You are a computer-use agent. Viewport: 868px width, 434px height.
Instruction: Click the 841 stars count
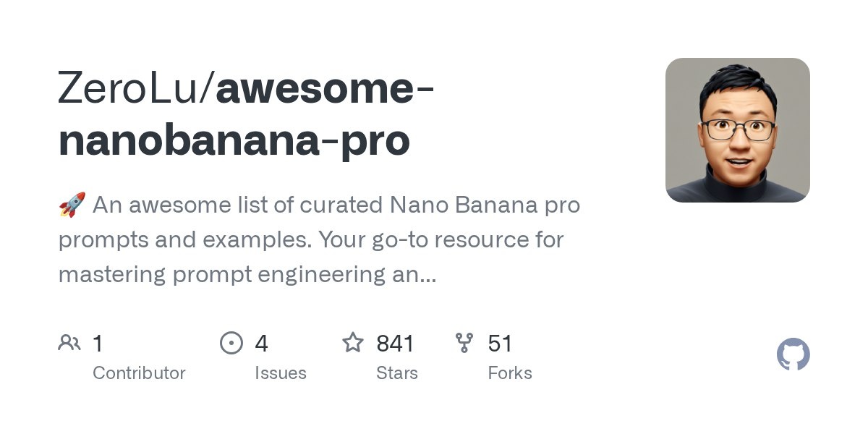pyautogui.click(x=395, y=343)
